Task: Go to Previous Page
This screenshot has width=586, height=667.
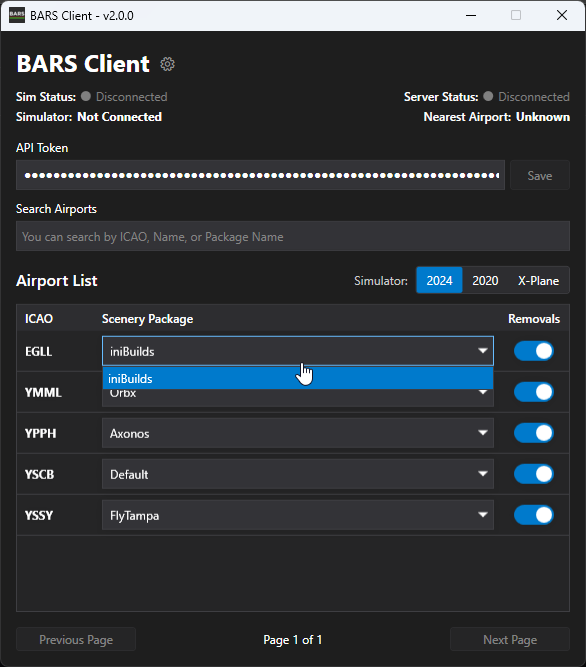Action: (76, 639)
